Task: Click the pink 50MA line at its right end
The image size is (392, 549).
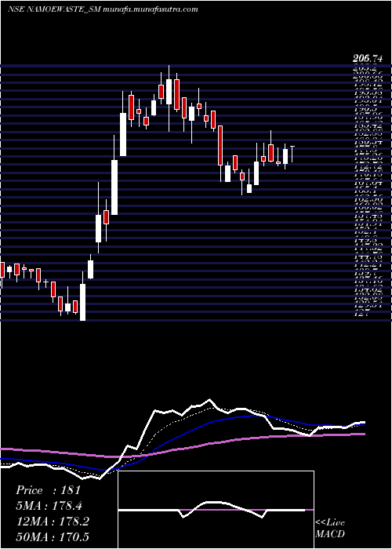Action: [x=364, y=434]
